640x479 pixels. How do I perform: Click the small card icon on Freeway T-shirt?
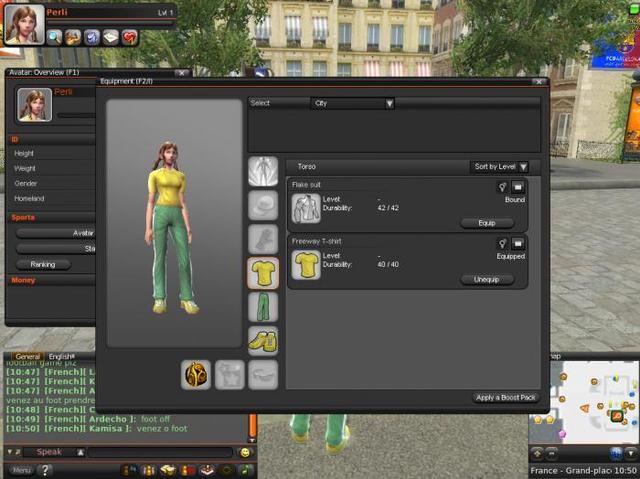pyautogui.click(x=518, y=244)
